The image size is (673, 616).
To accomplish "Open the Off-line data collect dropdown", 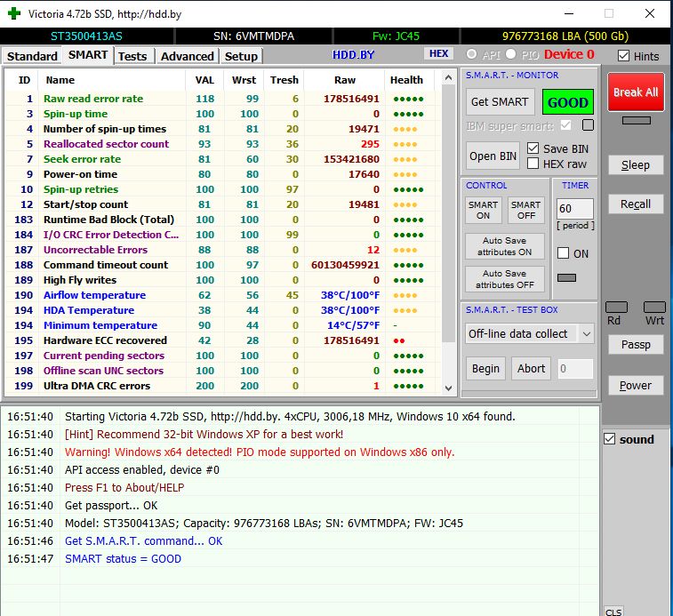I will click(530, 333).
